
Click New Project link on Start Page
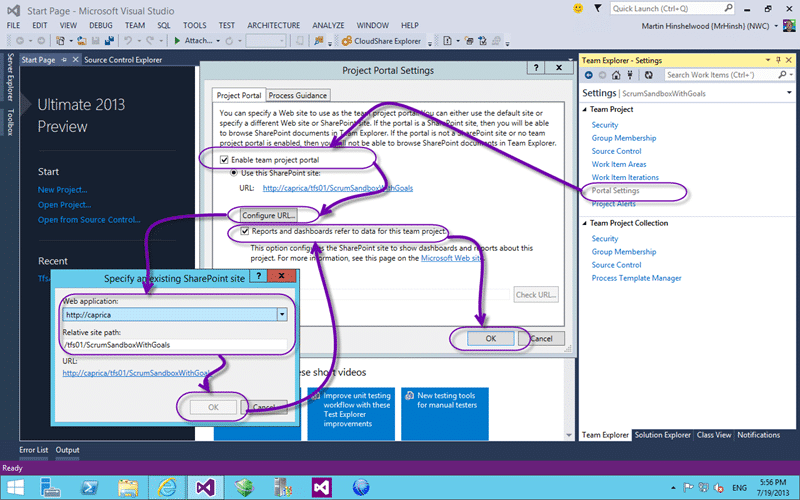(62, 189)
